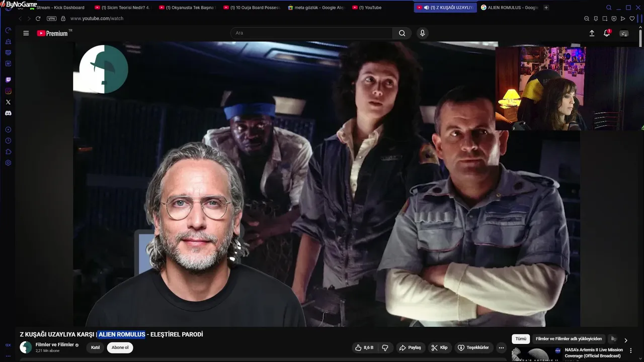644x362 pixels.
Task: Click Filmler ve Filimler channel avatar
Action: pyautogui.click(x=26, y=347)
